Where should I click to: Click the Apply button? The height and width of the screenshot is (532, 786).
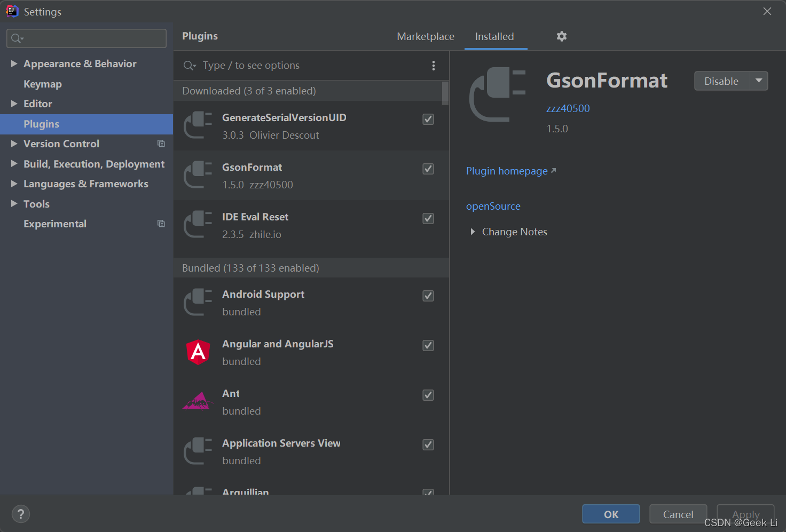point(745,514)
